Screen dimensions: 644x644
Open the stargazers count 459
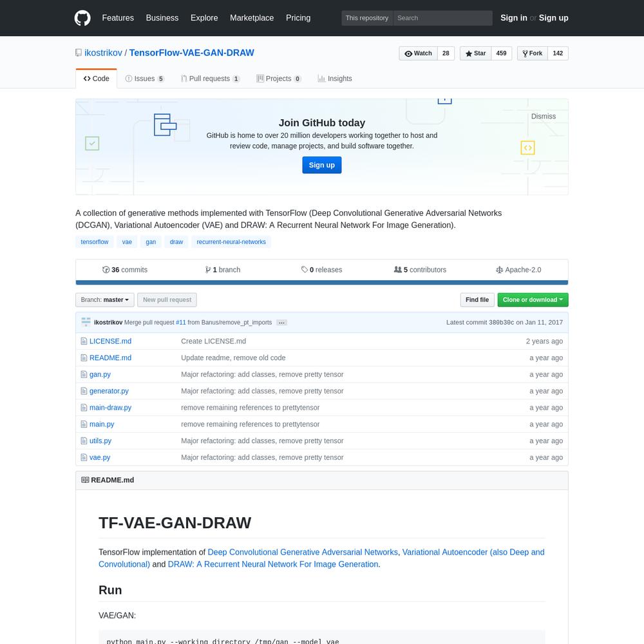click(x=501, y=53)
